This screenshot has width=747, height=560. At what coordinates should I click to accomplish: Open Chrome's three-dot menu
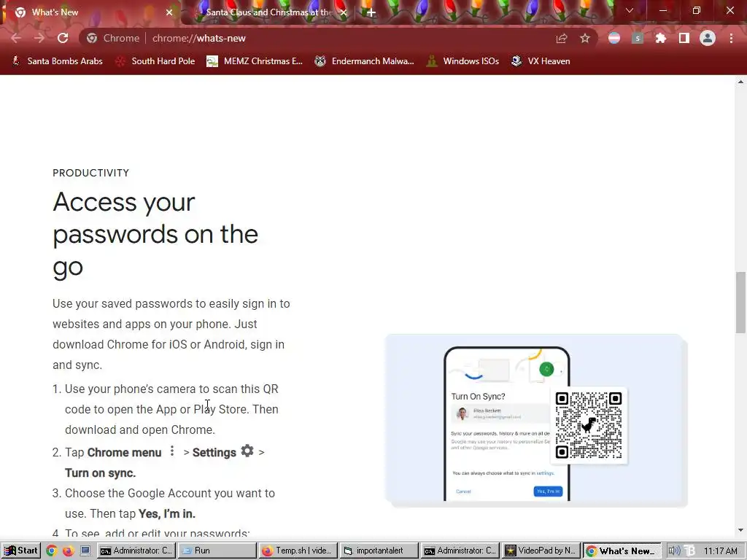point(731,38)
